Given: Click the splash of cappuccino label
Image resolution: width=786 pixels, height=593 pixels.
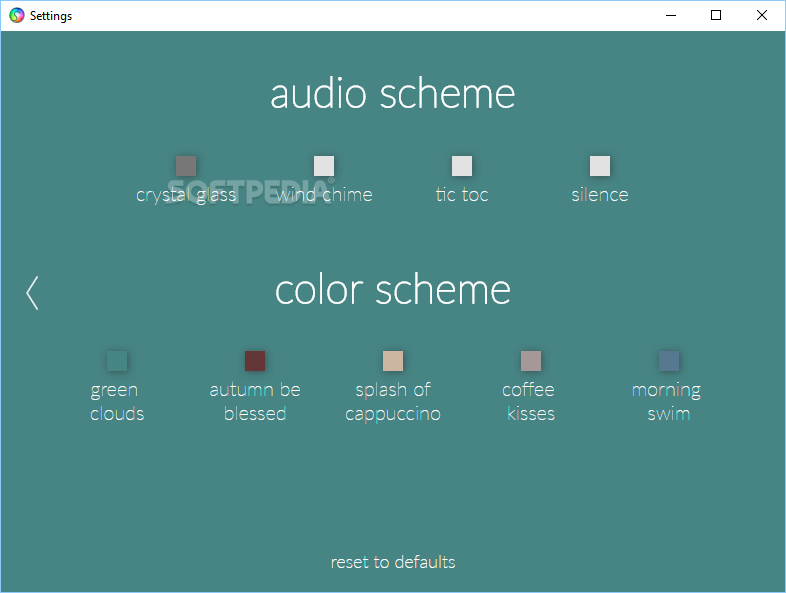Looking at the screenshot, I should (392, 403).
